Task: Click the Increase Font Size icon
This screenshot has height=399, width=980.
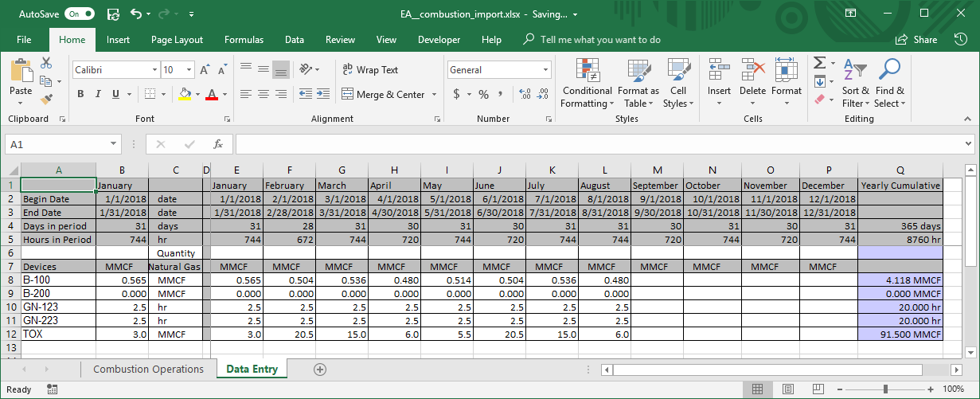Action: pos(205,70)
